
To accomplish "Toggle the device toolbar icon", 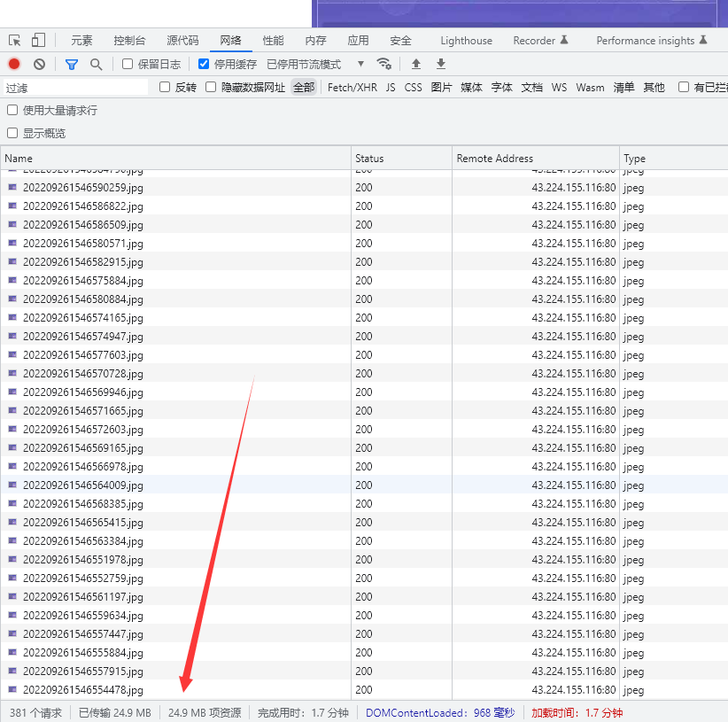I will point(38,40).
